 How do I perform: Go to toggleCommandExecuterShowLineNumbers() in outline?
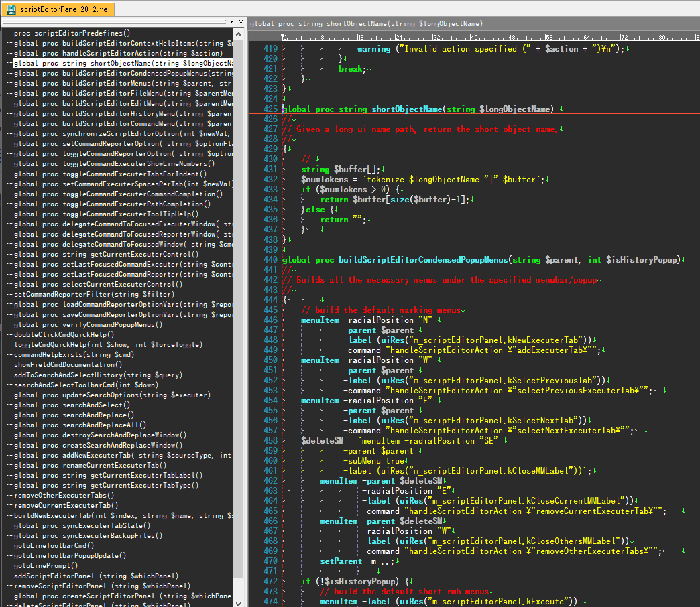coord(114,163)
